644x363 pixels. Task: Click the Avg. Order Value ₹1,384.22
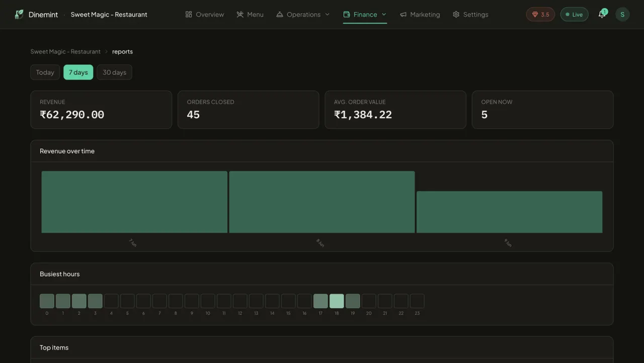point(363,115)
